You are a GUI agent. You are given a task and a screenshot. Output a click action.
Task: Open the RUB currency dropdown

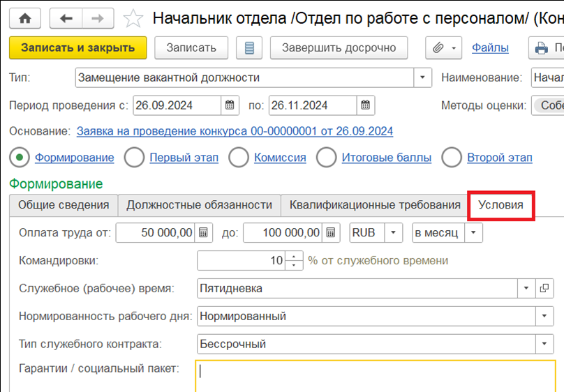[394, 232]
